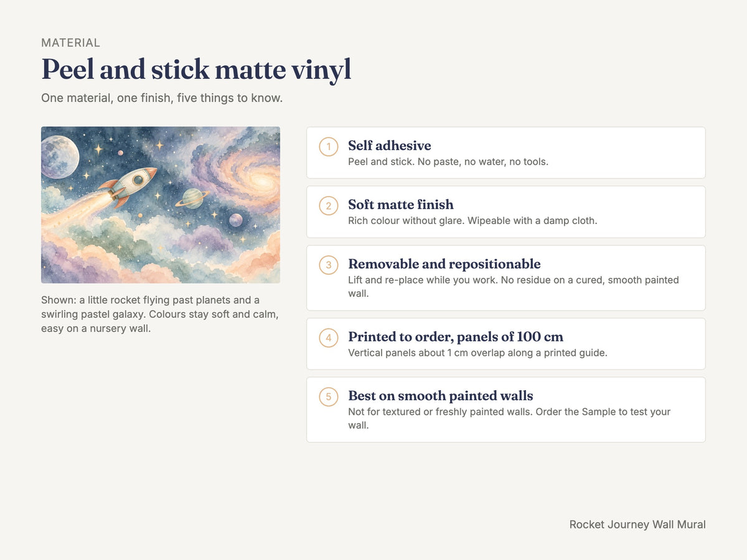Click the image caption starting with Shown

pyautogui.click(x=160, y=314)
